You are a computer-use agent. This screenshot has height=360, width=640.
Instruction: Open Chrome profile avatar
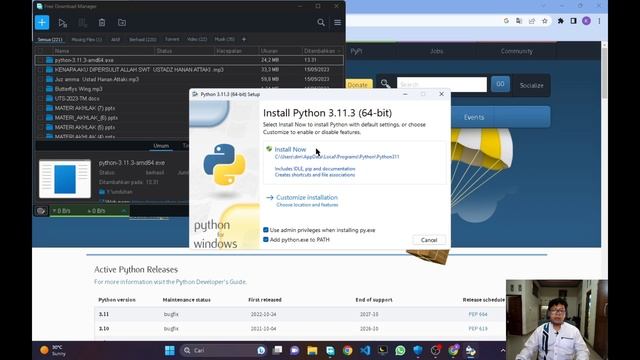pos(587,21)
